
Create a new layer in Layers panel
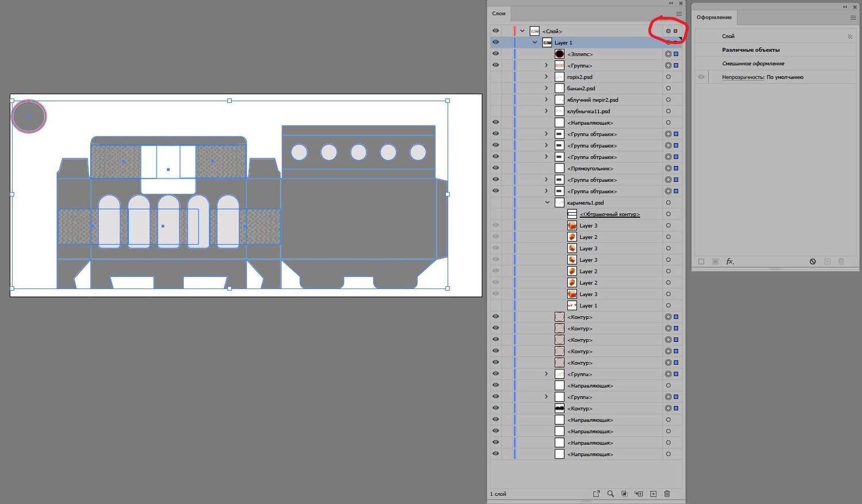point(653,494)
